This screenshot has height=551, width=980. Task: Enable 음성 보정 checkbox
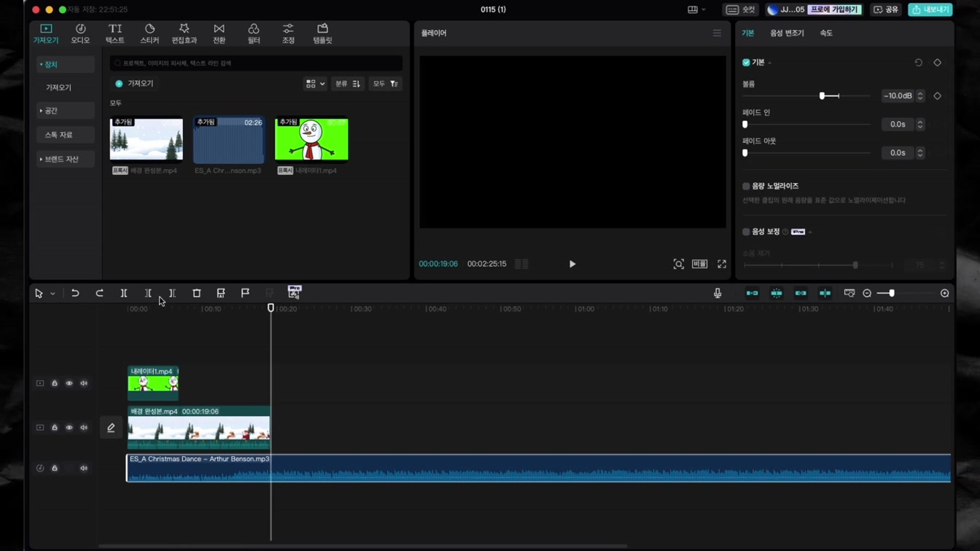(746, 232)
